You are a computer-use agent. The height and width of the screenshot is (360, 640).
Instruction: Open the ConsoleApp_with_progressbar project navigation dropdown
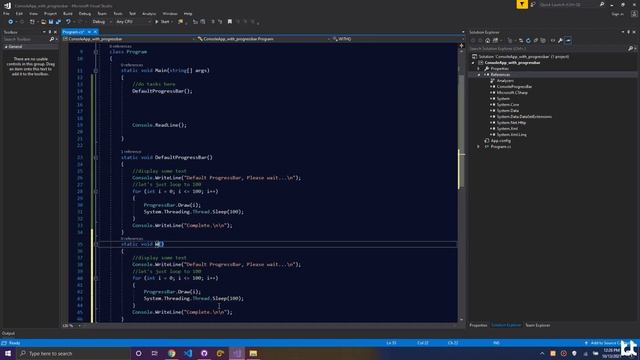coord(129,39)
